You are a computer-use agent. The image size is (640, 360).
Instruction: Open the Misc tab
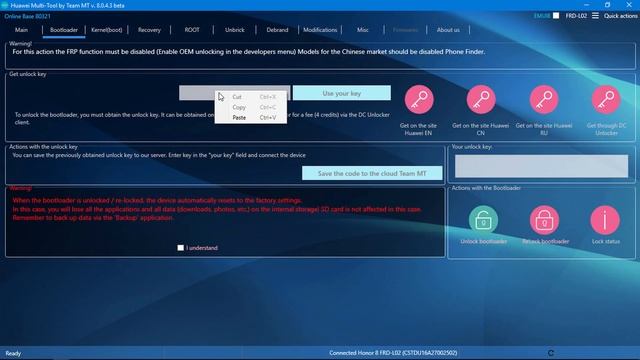click(362, 30)
